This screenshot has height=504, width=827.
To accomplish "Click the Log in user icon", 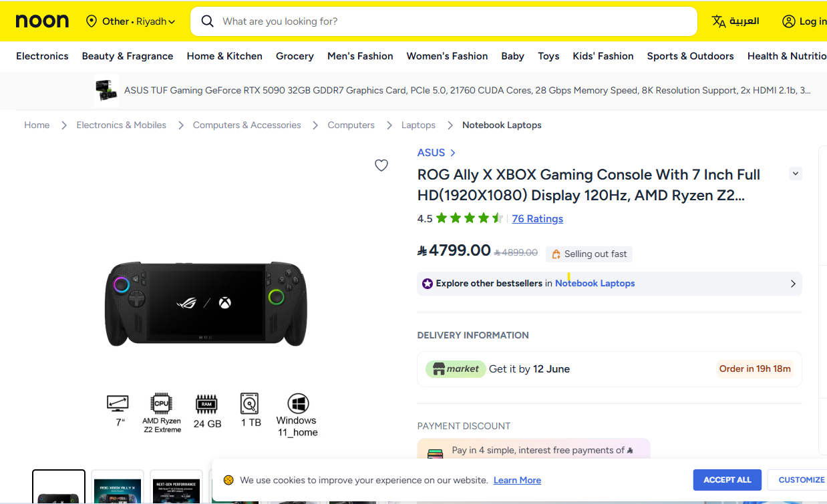I will [789, 21].
